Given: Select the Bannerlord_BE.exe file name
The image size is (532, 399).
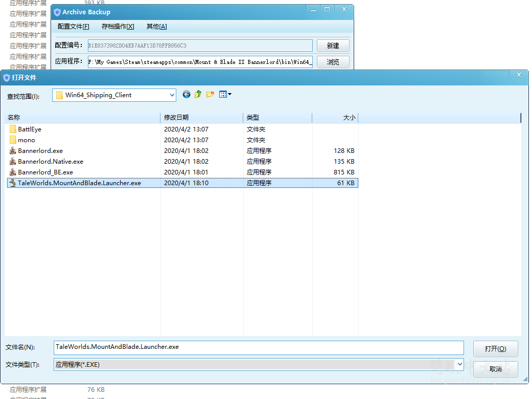Looking at the screenshot, I should coord(45,172).
